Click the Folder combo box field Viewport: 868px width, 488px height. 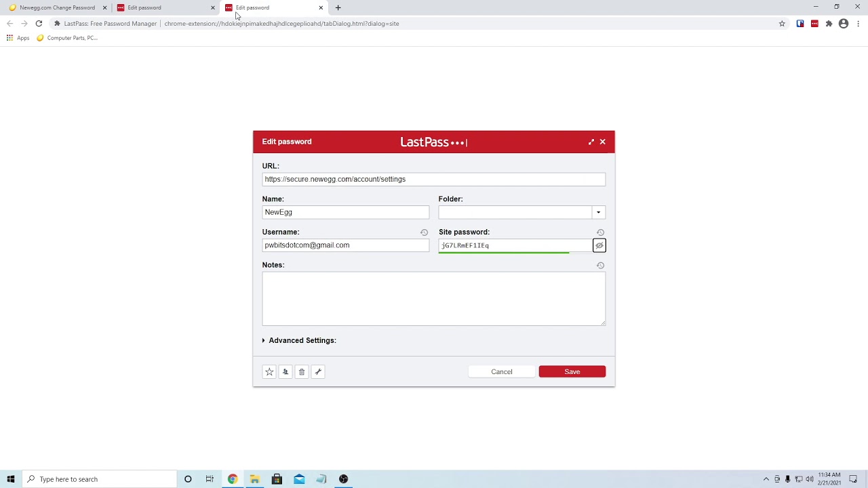(x=521, y=212)
